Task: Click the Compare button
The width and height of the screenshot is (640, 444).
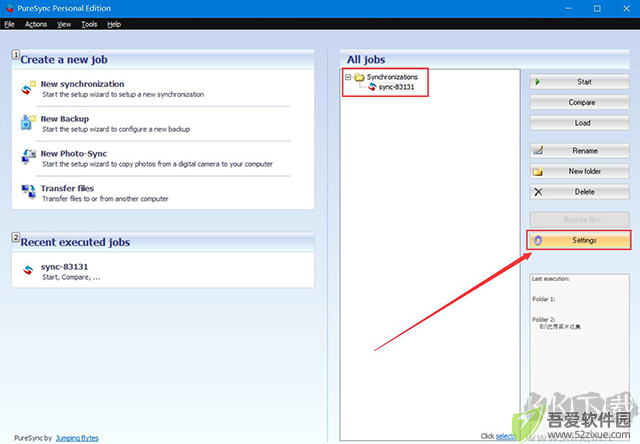Action: click(x=580, y=102)
